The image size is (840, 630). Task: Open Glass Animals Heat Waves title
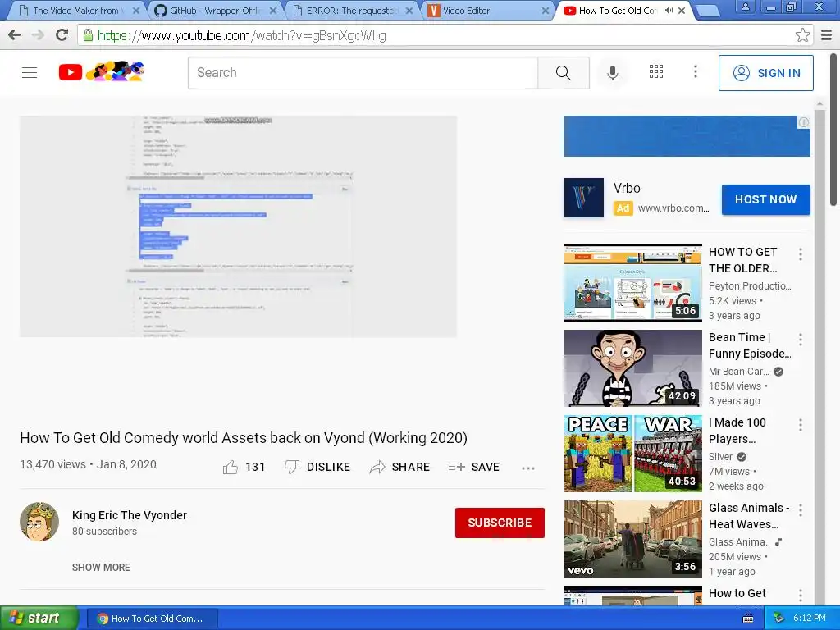tap(749, 516)
